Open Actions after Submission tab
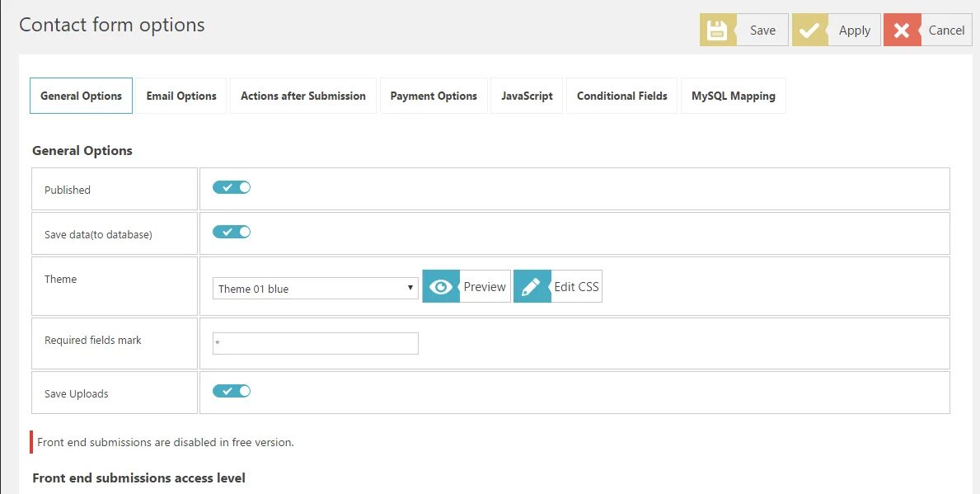This screenshot has height=494, width=980. point(303,96)
